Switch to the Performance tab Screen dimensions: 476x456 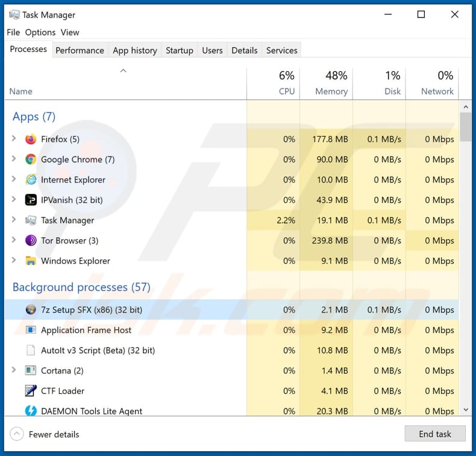click(80, 51)
